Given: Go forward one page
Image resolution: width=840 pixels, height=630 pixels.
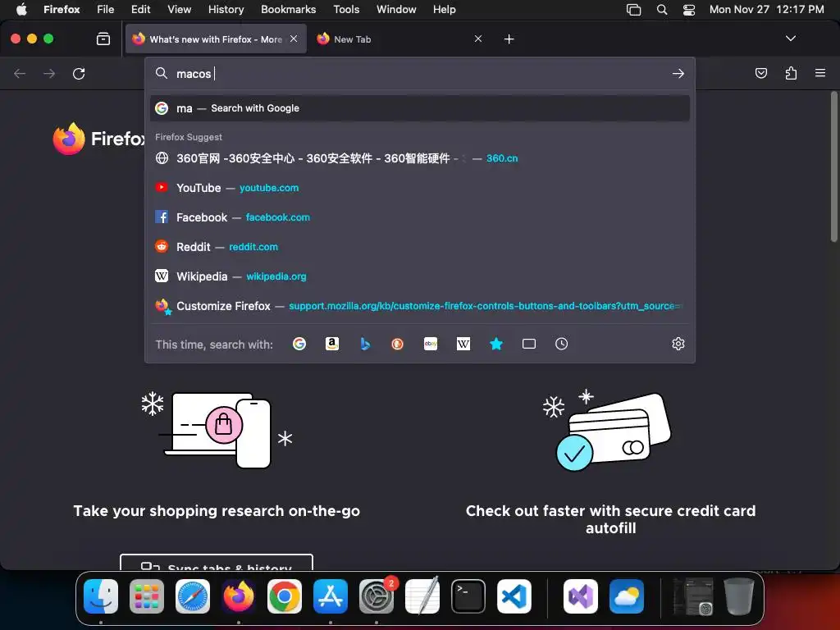Looking at the screenshot, I should coord(49,73).
